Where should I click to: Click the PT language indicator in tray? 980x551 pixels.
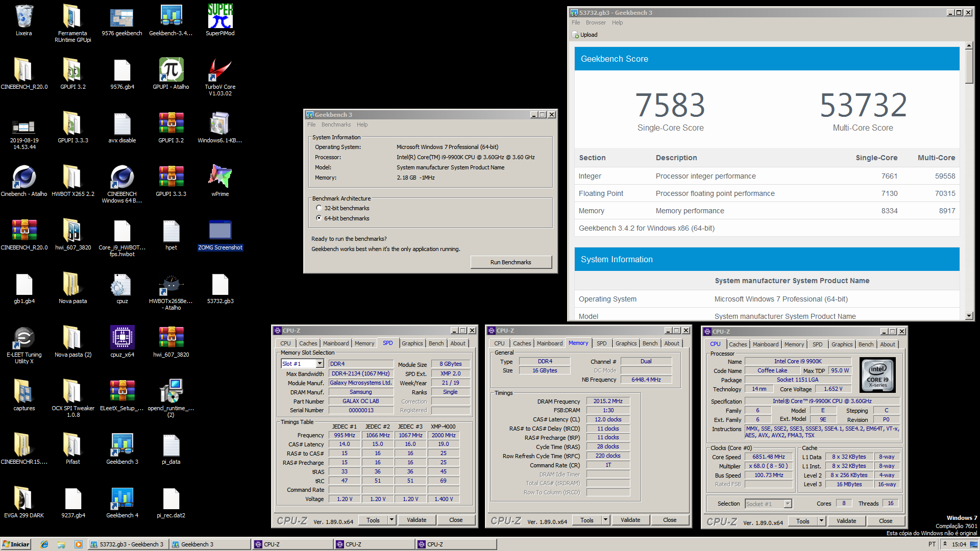pyautogui.click(x=932, y=544)
